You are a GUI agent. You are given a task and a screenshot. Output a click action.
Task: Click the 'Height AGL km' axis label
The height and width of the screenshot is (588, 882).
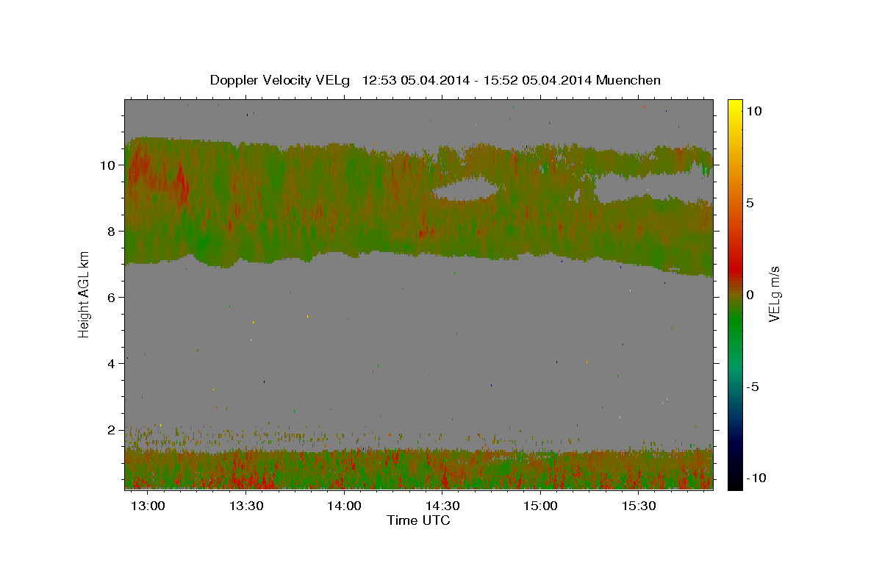(x=84, y=294)
